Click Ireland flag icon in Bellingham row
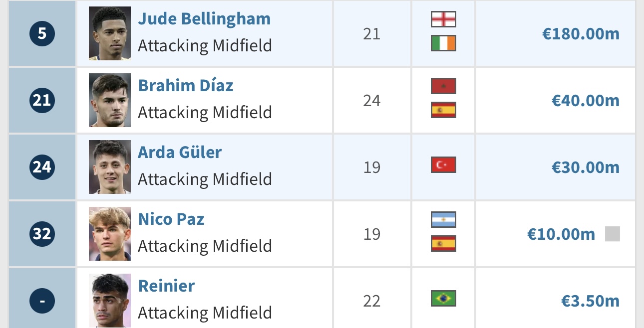The width and height of the screenshot is (644, 328). pos(443,43)
